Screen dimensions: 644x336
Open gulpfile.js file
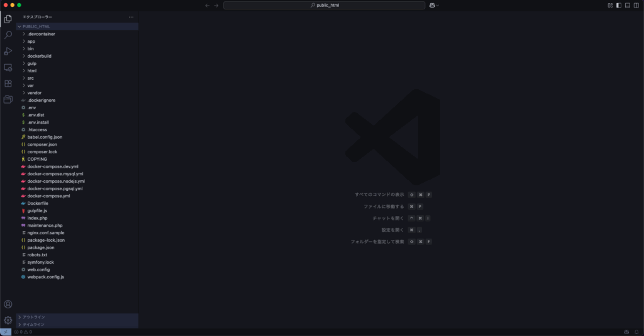tap(77, 211)
